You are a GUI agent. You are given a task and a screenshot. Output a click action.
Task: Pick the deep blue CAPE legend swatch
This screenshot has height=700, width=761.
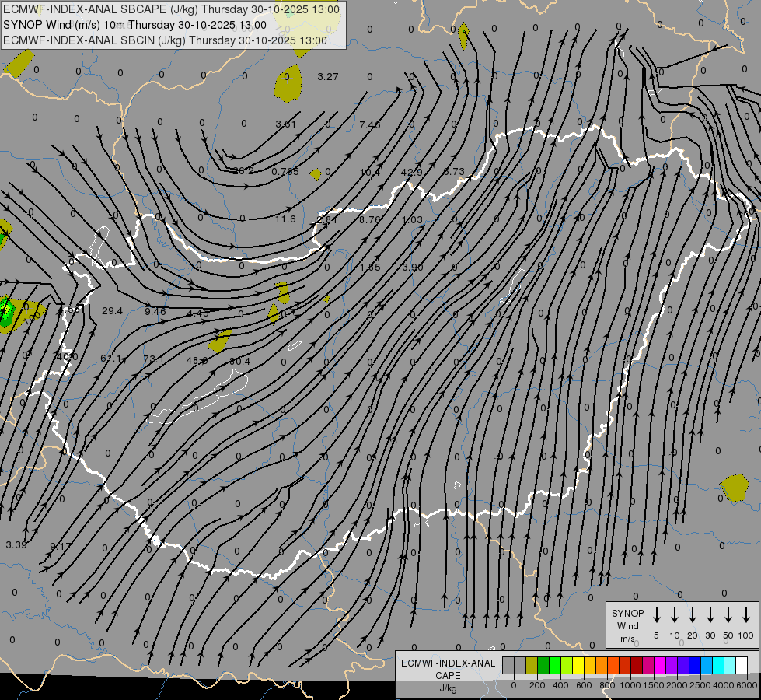695,665
